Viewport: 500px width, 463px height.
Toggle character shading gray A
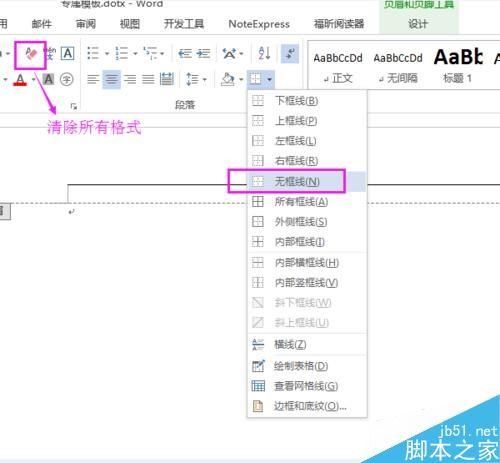49,79
